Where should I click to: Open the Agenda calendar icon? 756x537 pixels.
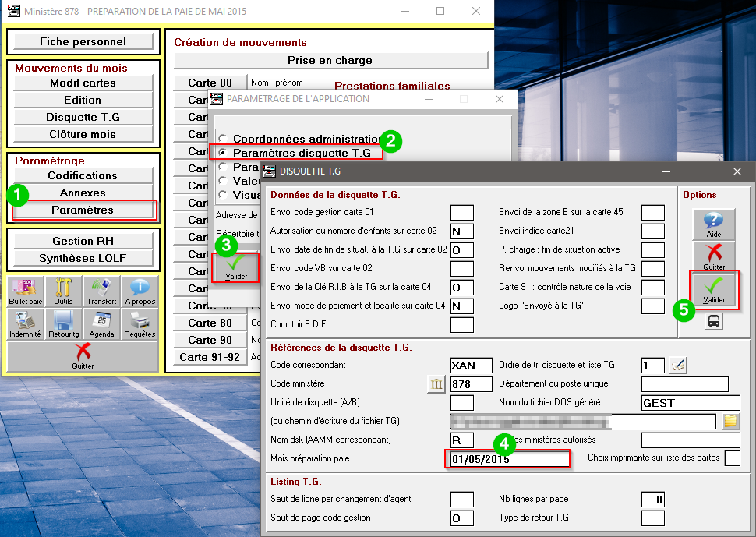click(x=101, y=324)
